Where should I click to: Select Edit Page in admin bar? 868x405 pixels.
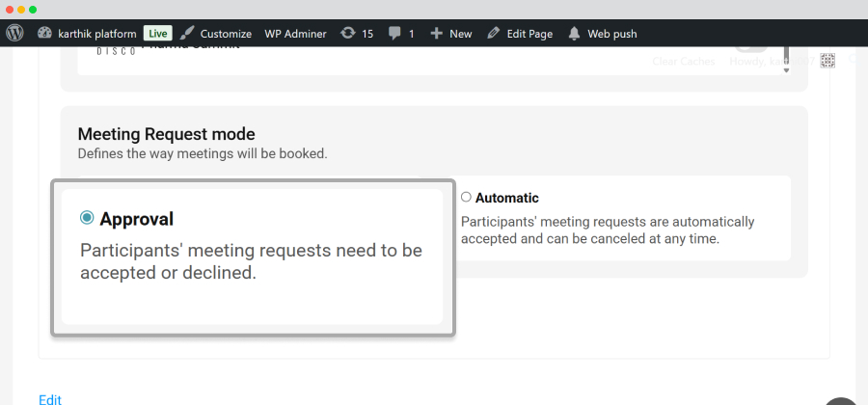coord(529,34)
